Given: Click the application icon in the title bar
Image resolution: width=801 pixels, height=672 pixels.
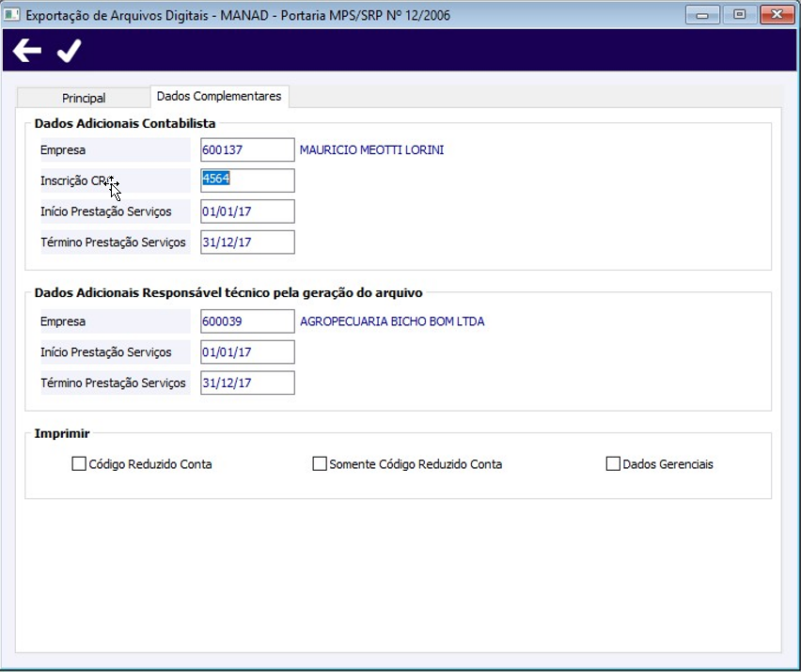Looking at the screenshot, I should [x=11, y=15].
